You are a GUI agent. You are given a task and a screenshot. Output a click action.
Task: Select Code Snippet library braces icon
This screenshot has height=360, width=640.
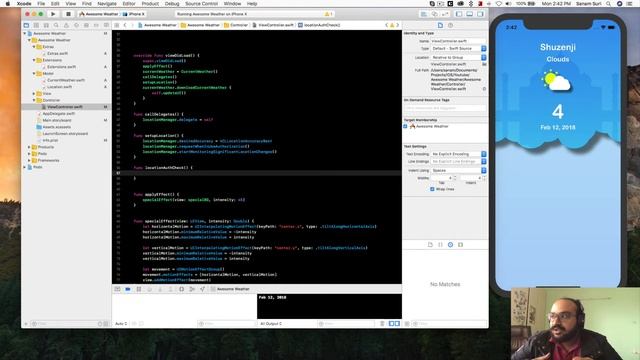[x=440, y=244]
